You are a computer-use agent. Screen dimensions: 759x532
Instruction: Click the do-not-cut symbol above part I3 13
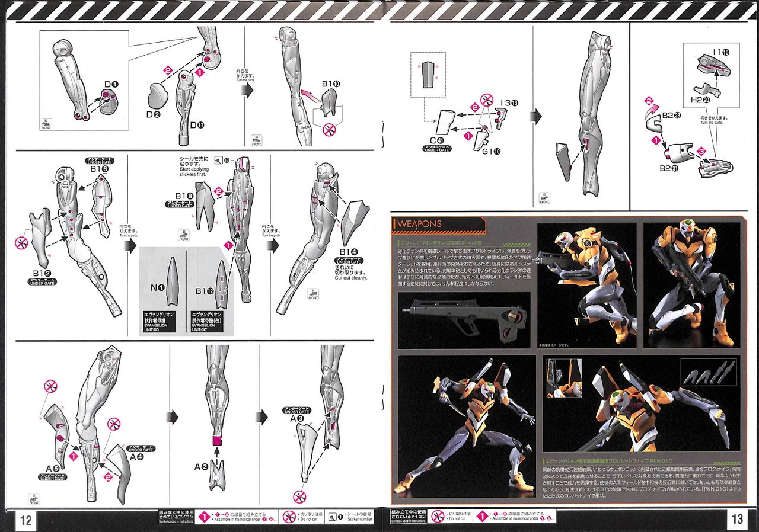click(x=486, y=100)
